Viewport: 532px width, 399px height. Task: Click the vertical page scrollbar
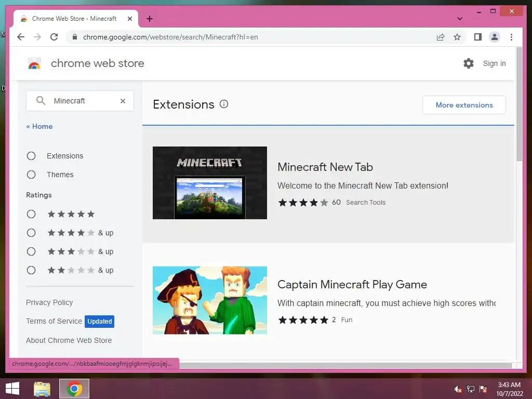point(519,104)
